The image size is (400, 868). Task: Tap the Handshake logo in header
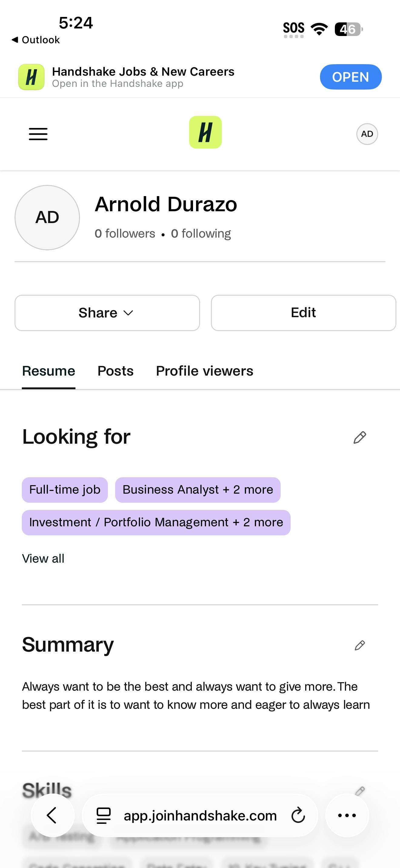[x=205, y=133]
